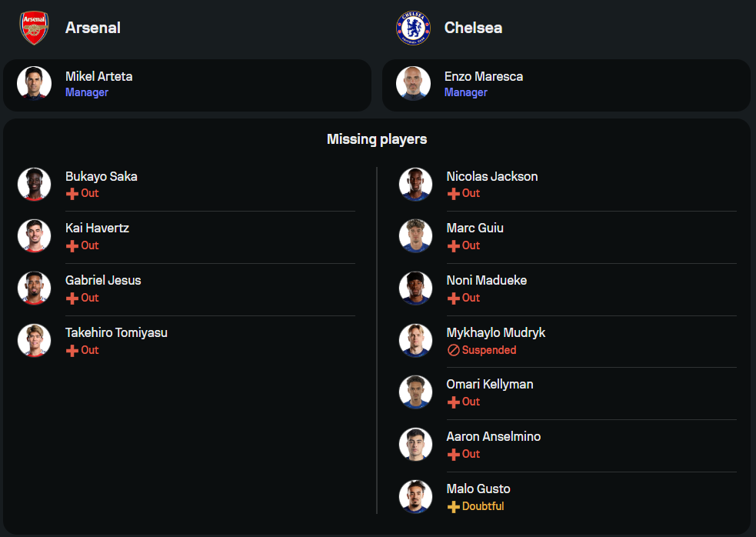This screenshot has height=537, width=756.
Task: Click red injury cross under Takehiro Tomiyasu
Action: pos(72,351)
